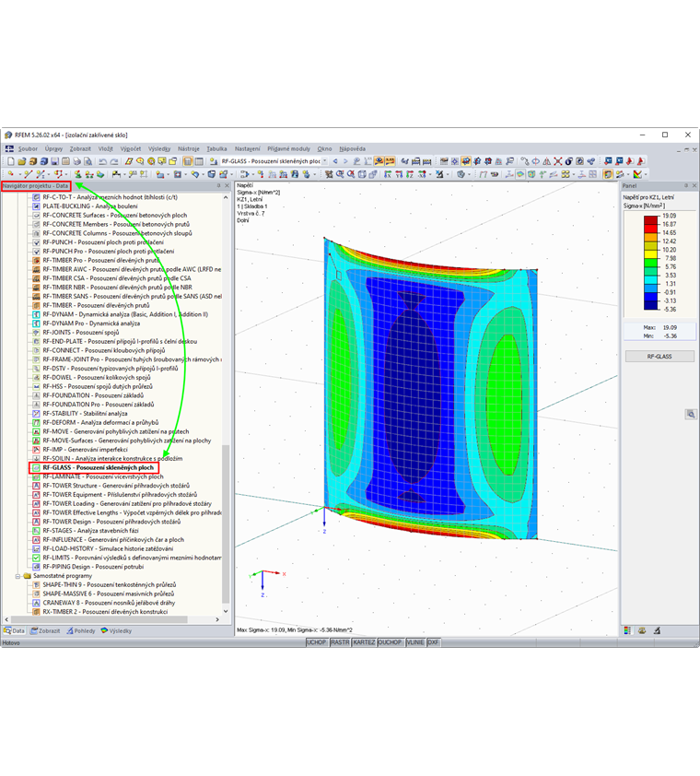Toggle the table display toolbar button

click(199, 161)
